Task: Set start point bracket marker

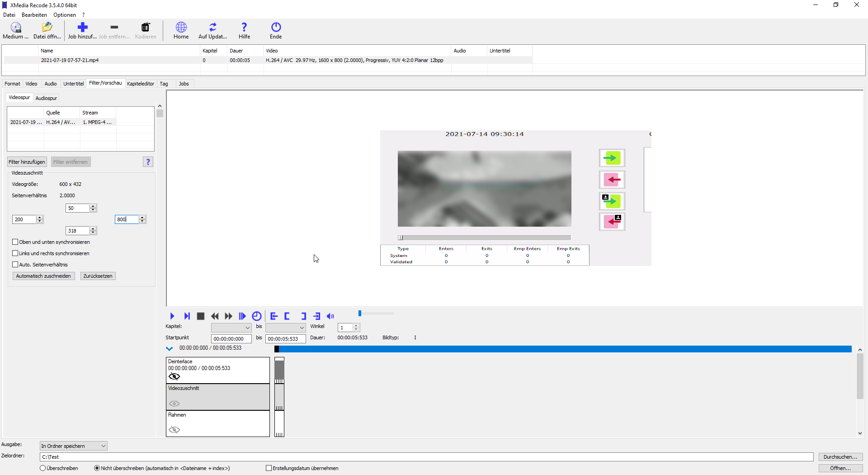Action: coord(287,316)
